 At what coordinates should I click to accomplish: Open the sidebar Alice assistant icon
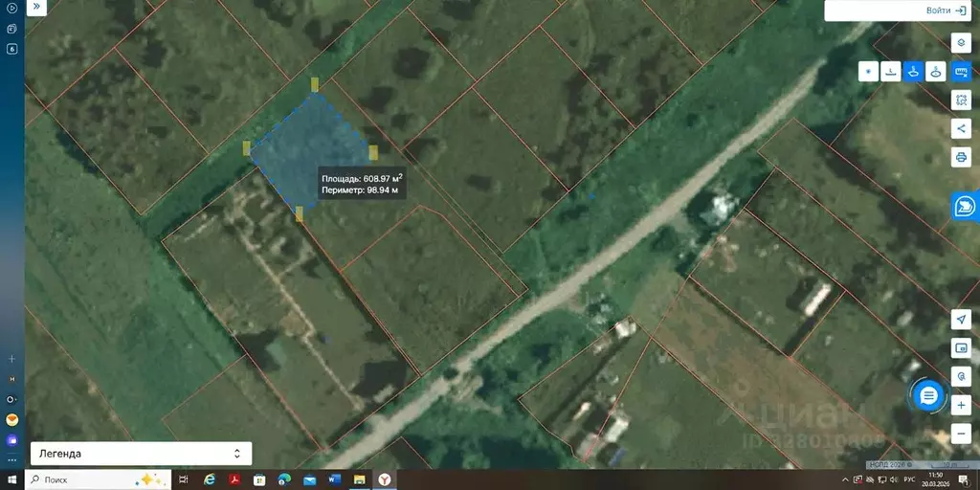coord(11,440)
